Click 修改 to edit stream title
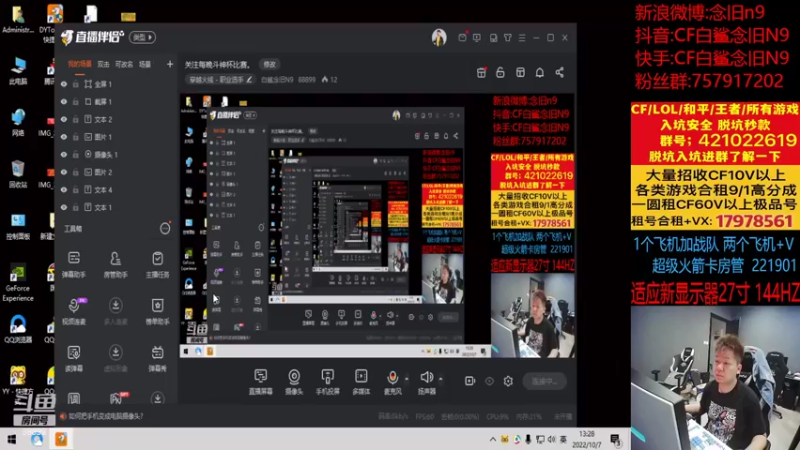The width and height of the screenshot is (800, 450). click(269, 64)
